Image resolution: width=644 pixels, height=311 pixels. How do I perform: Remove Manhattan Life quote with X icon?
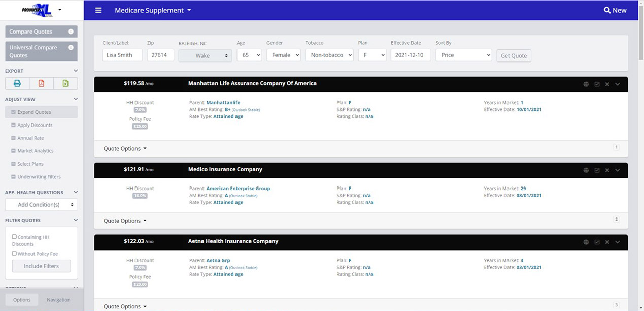click(x=607, y=84)
